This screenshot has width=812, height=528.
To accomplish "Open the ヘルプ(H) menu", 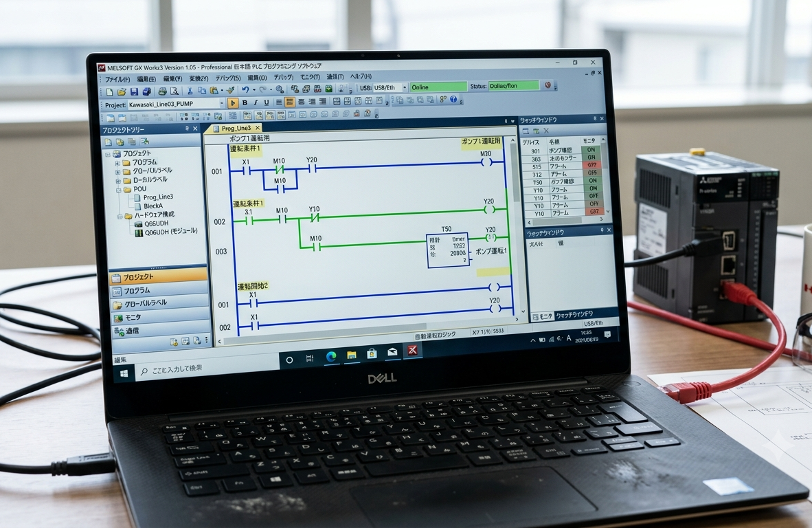I will [x=361, y=76].
